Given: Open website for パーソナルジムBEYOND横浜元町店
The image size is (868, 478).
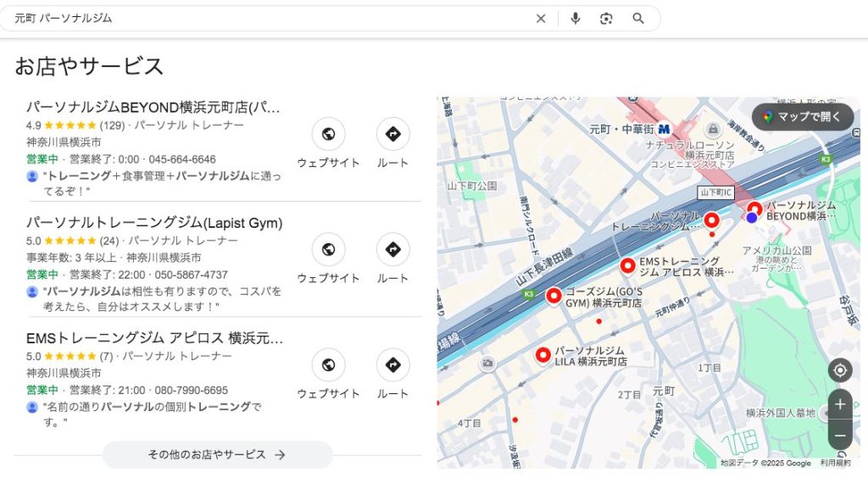Looking at the screenshot, I should tap(328, 134).
